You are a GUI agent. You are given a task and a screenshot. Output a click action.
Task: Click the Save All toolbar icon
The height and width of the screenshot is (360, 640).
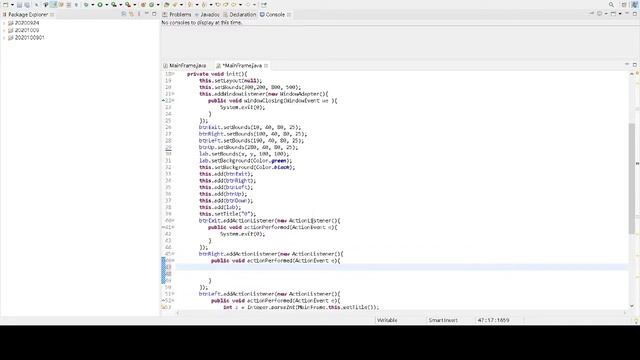[x=27, y=5]
